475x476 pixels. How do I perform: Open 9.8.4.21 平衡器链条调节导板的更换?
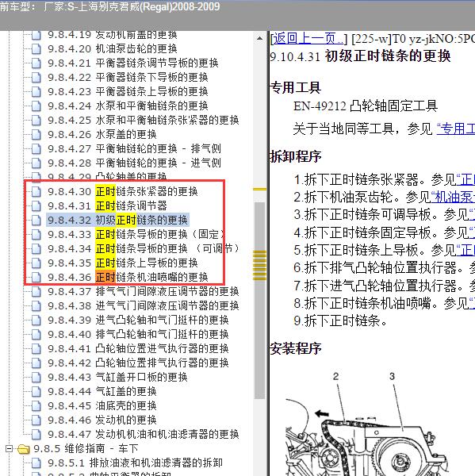tap(133, 63)
